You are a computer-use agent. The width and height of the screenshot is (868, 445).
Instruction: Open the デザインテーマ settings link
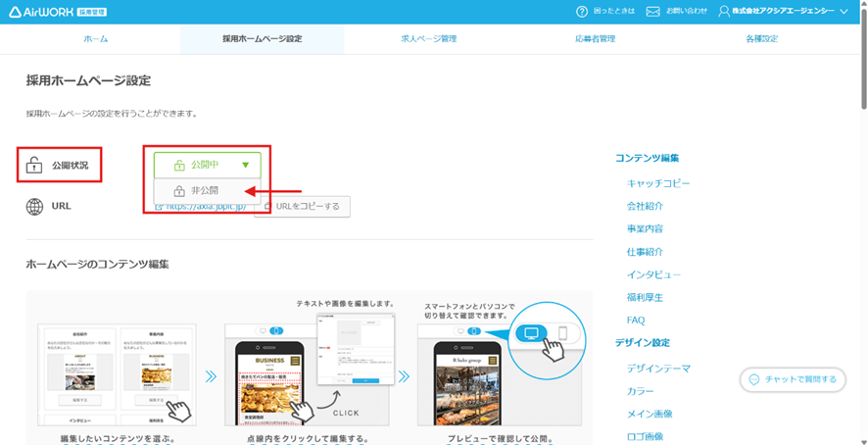(x=657, y=369)
